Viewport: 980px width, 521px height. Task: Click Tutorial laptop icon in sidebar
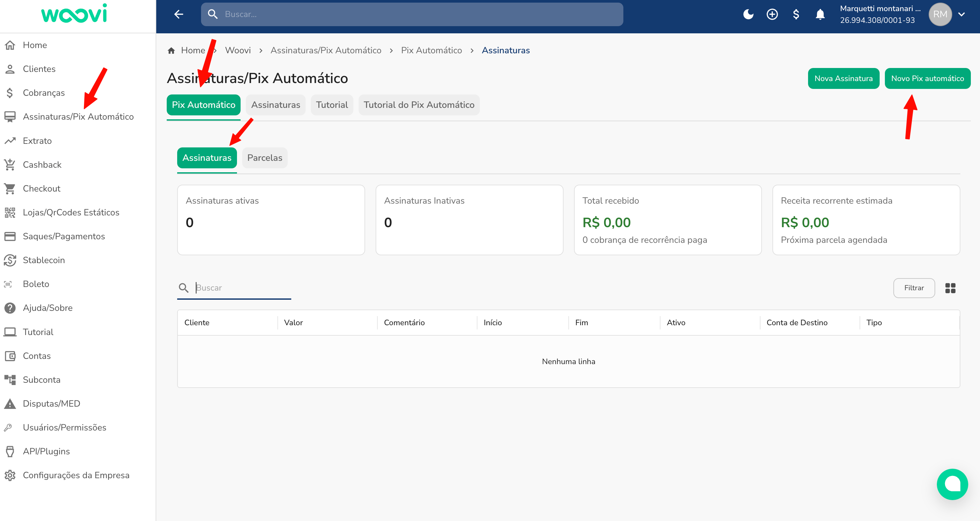point(10,332)
